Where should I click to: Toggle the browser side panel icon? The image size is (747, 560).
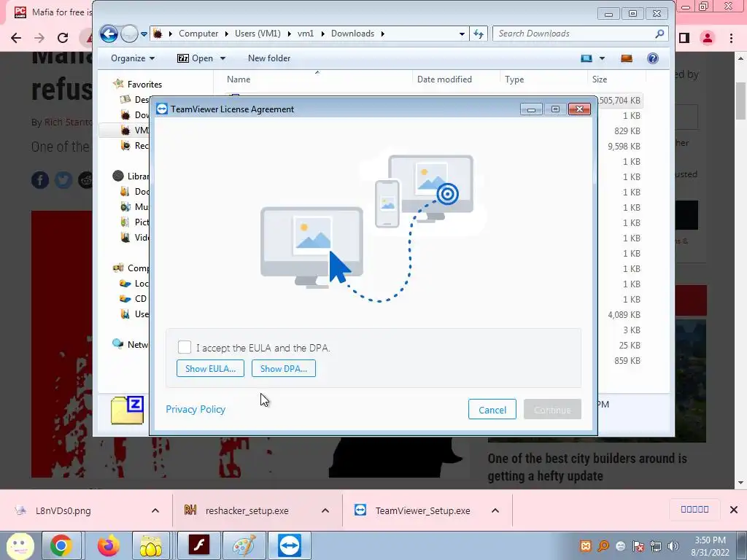[684, 38]
